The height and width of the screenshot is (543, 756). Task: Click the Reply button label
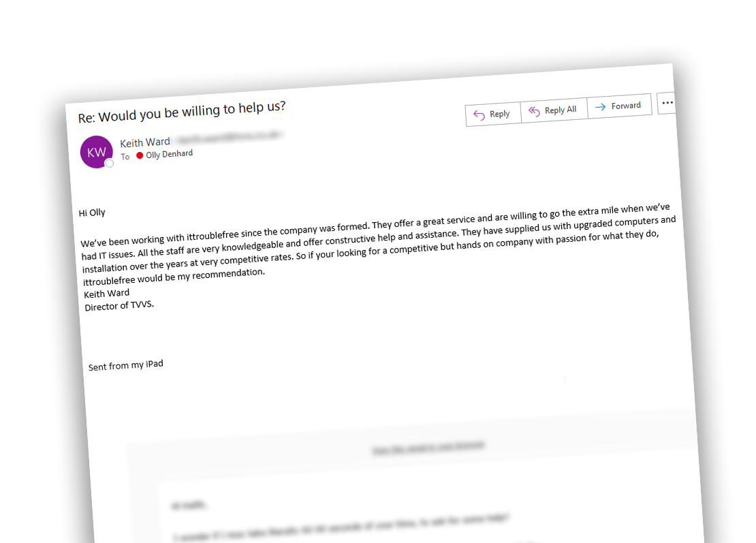pos(499,114)
